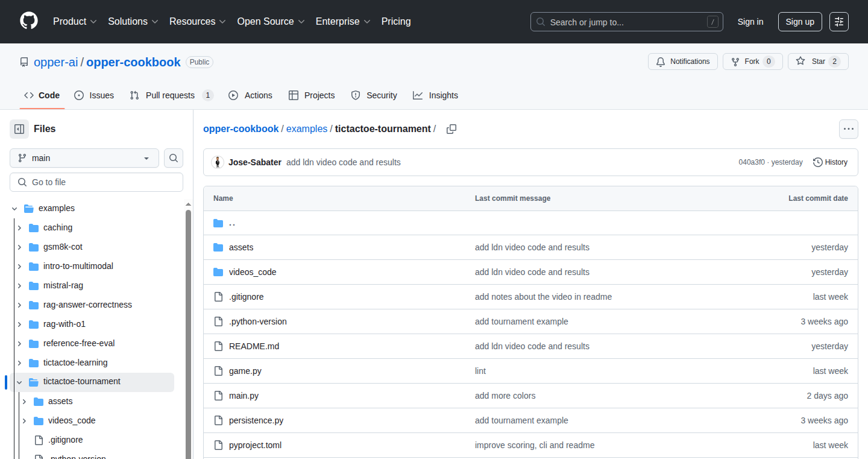The width and height of the screenshot is (868, 459).
Task: Click the parent directory folder icon
Action: coord(218,223)
